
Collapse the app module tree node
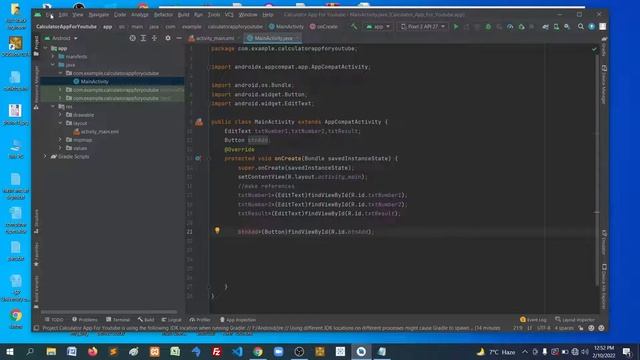(46, 48)
